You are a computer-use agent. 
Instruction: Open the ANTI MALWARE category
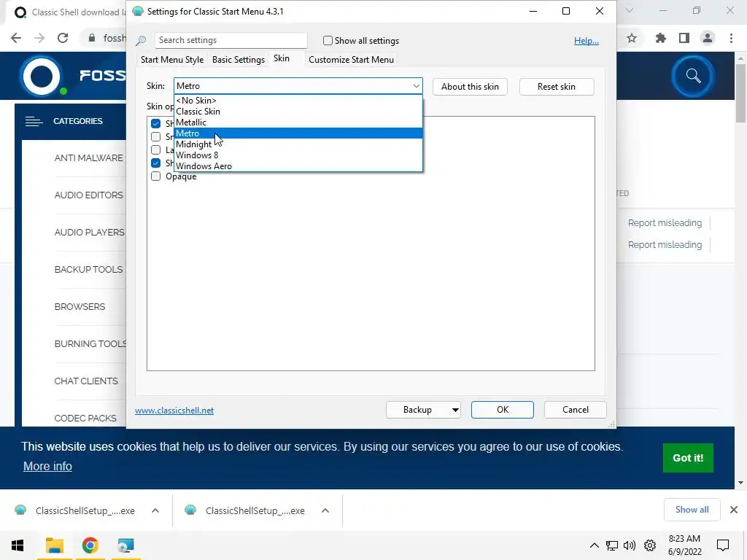pos(88,158)
